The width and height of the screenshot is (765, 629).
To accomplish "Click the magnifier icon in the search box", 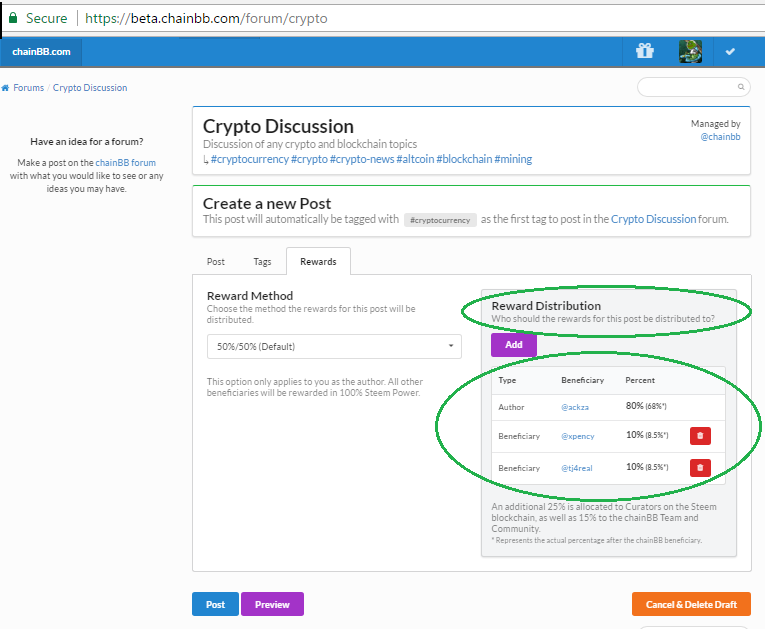I will pyautogui.click(x=741, y=87).
